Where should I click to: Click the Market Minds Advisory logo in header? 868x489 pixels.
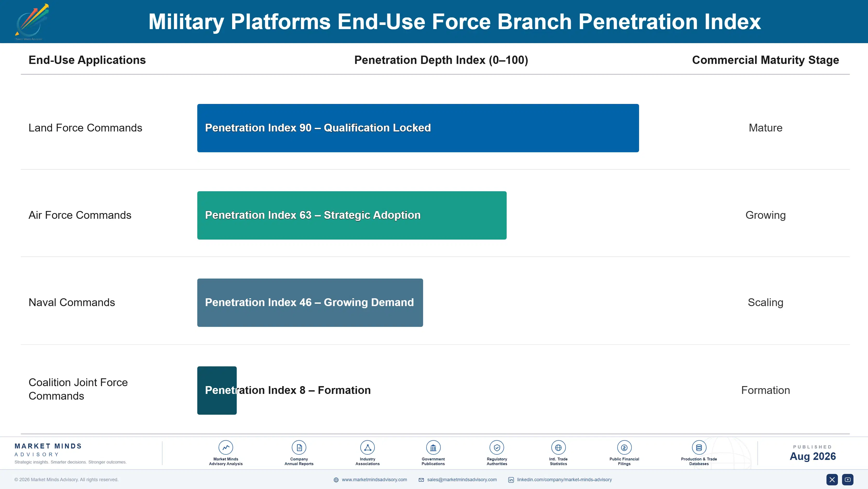coord(32,22)
